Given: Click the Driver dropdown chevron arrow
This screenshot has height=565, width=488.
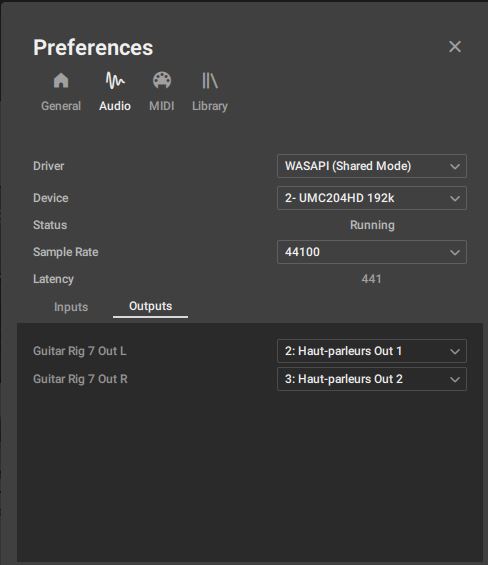Looking at the screenshot, I should click(x=455, y=166).
